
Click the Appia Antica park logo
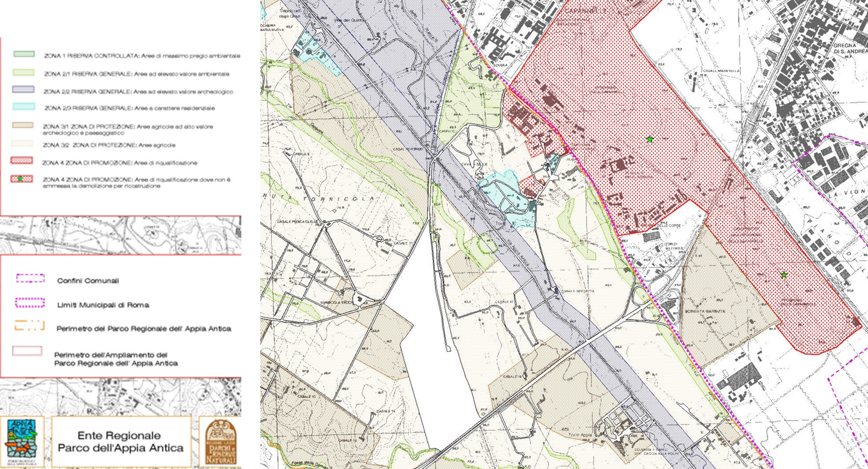point(22,440)
